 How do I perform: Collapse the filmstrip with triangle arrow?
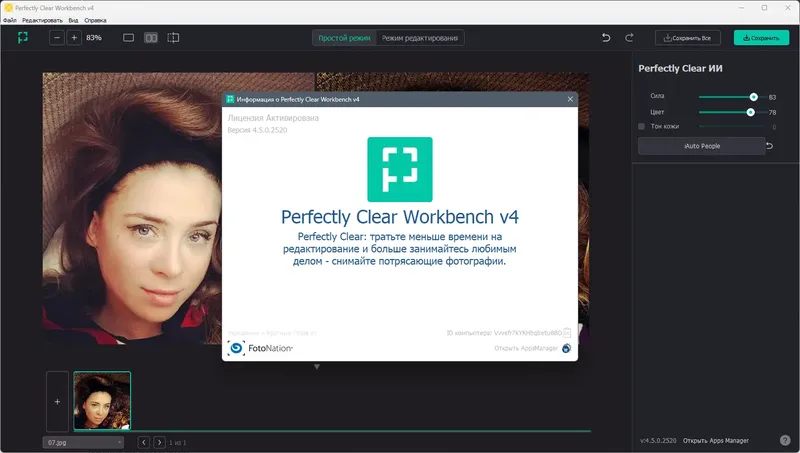[x=317, y=367]
